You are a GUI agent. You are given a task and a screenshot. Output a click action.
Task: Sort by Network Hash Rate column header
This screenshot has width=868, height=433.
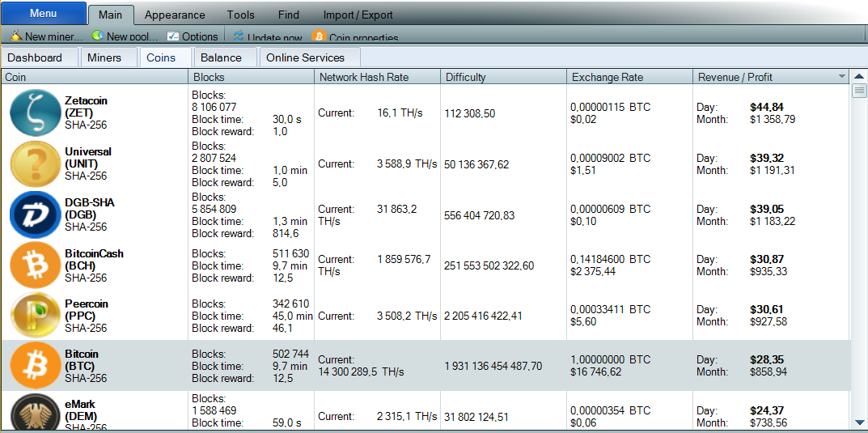pos(378,77)
